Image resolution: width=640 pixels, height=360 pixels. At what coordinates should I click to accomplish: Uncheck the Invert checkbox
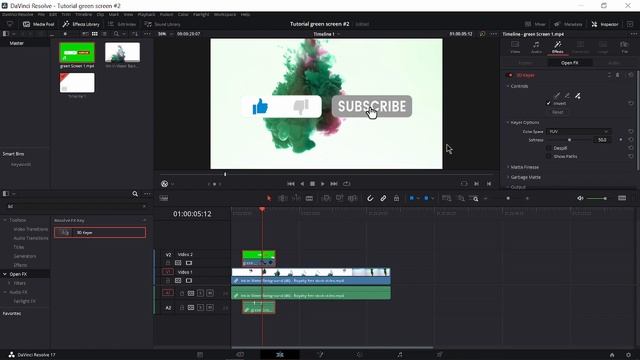pyautogui.click(x=549, y=103)
